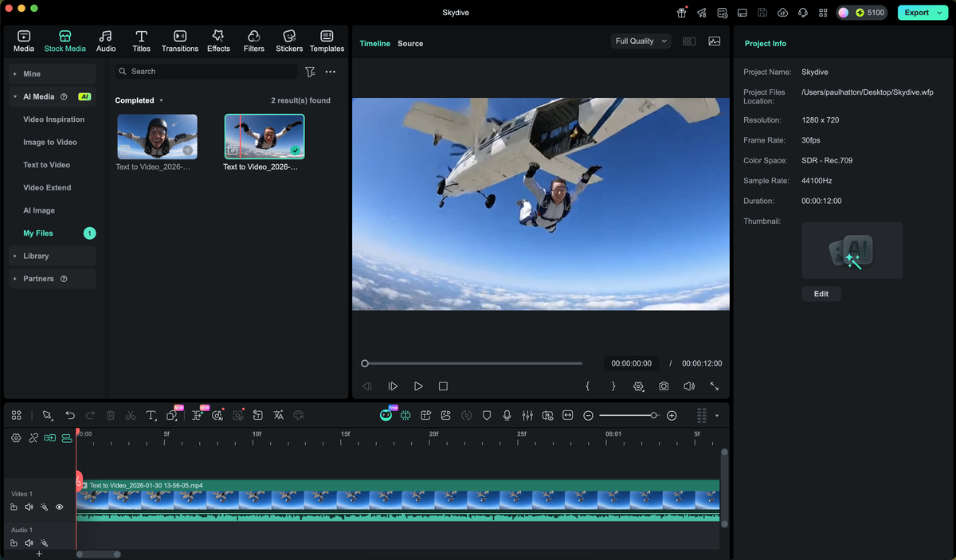Select the Split scissors tool
This screenshot has height=560, width=956.
[x=130, y=415]
